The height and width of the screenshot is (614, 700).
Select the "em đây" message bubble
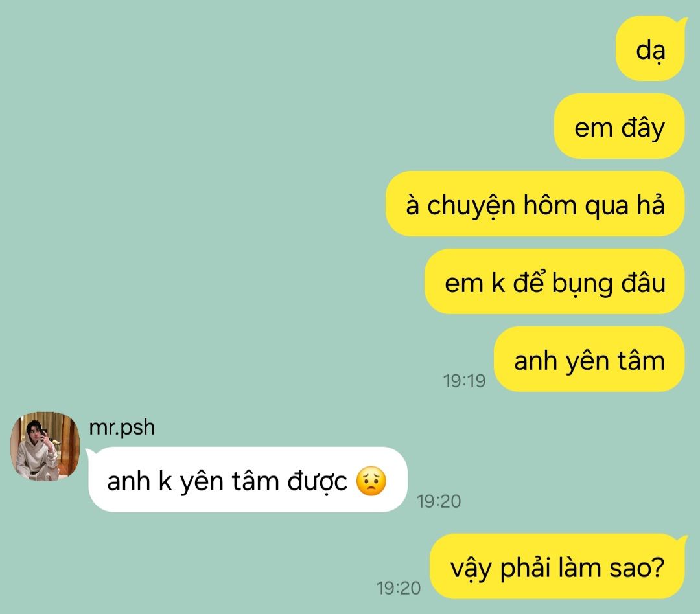point(619,126)
